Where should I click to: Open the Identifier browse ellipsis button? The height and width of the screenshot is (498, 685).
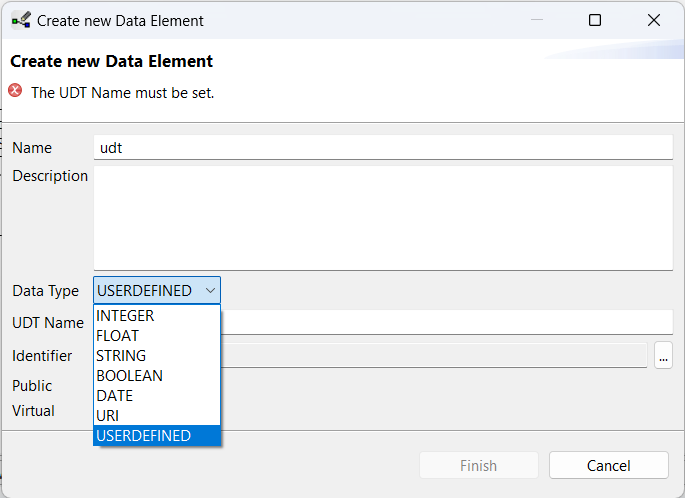pyautogui.click(x=663, y=356)
